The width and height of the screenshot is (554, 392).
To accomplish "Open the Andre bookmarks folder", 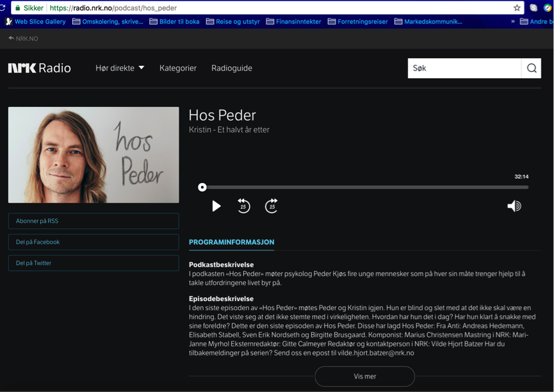I will point(537,22).
